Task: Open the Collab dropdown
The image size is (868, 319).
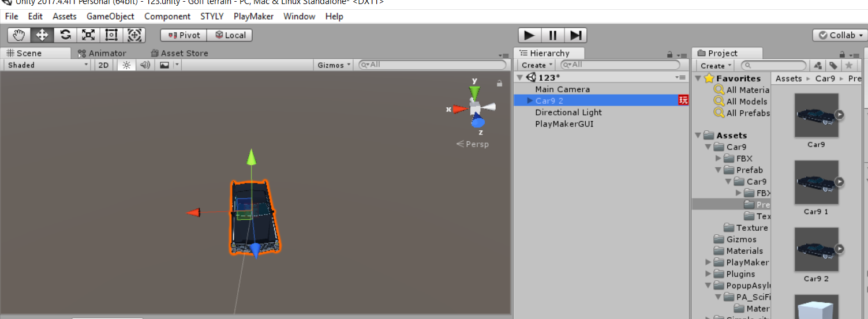Action: coord(840,35)
